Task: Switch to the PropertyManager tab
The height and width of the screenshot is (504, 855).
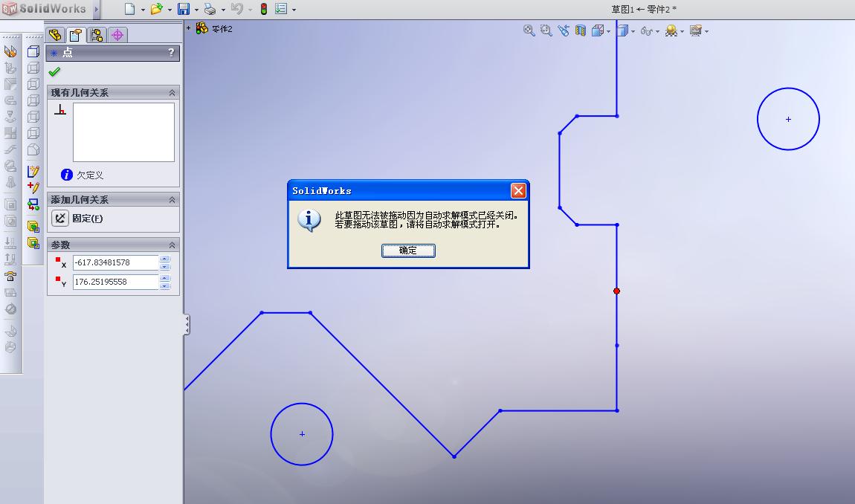Action: click(x=76, y=35)
